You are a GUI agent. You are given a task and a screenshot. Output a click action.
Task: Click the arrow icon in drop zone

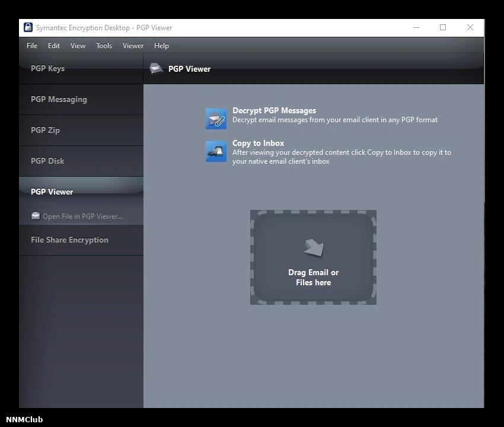click(314, 248)
